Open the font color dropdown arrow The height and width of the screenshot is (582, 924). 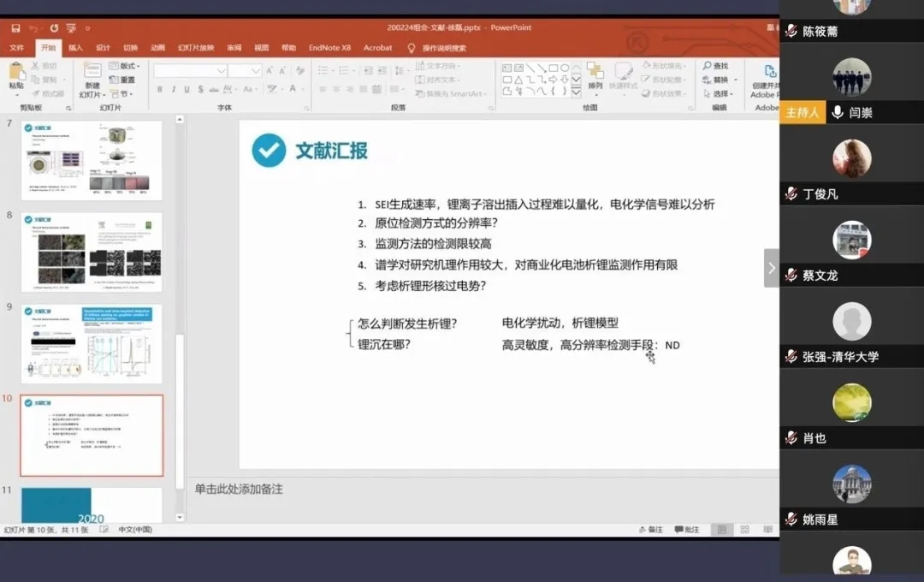point(303,89)
